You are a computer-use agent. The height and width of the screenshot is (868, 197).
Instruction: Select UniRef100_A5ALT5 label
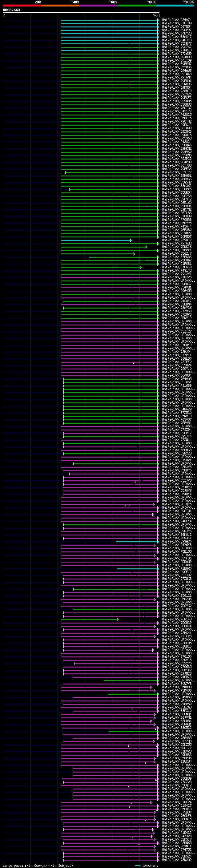[x=176, y=118]
